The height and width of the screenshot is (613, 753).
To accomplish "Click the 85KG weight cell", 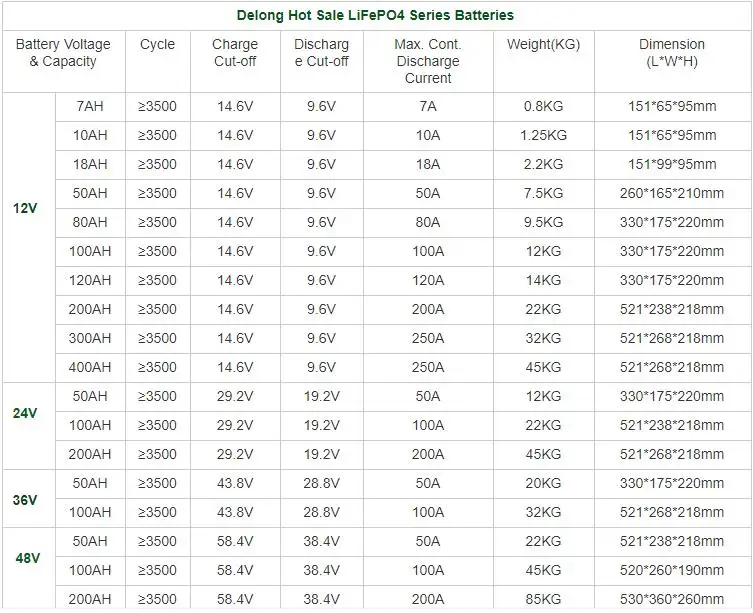I will (543, 600).
